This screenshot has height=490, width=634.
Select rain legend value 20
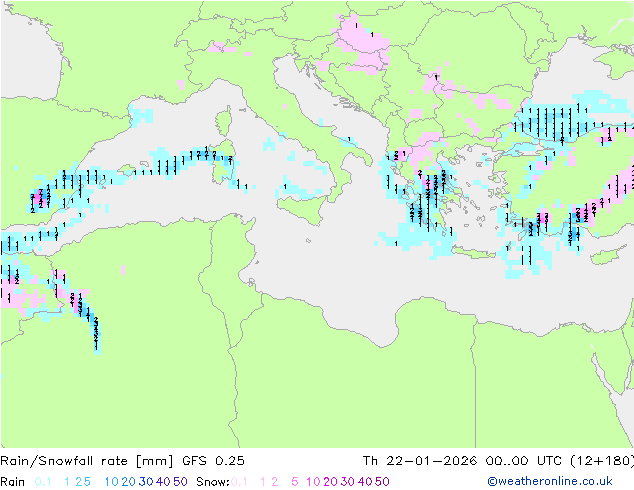point(128,482)
